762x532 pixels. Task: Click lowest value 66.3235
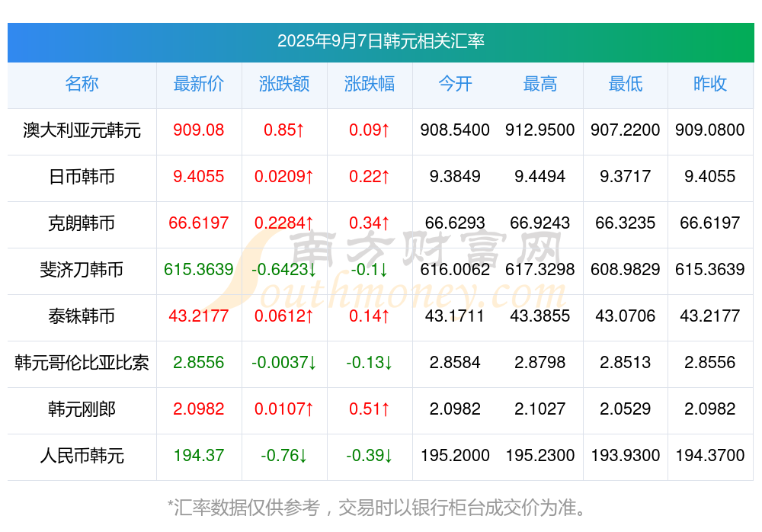point(626,223)
